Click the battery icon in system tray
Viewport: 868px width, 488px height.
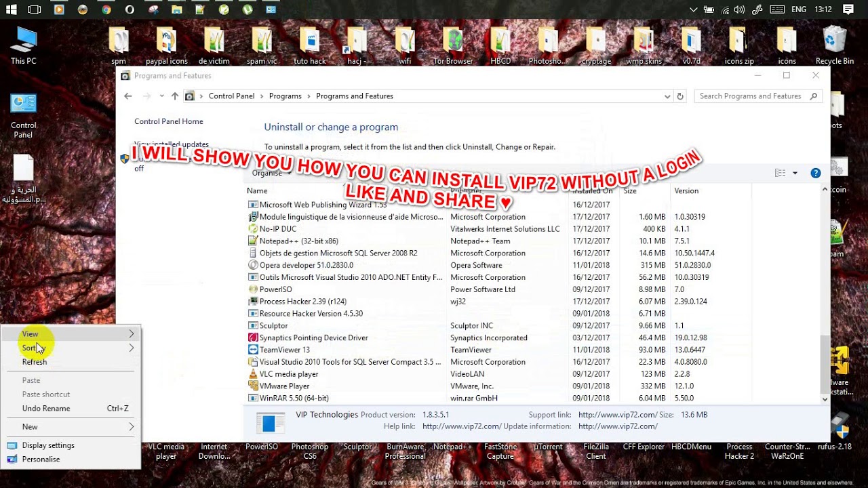pyautogui.click(x=709, y=9)
